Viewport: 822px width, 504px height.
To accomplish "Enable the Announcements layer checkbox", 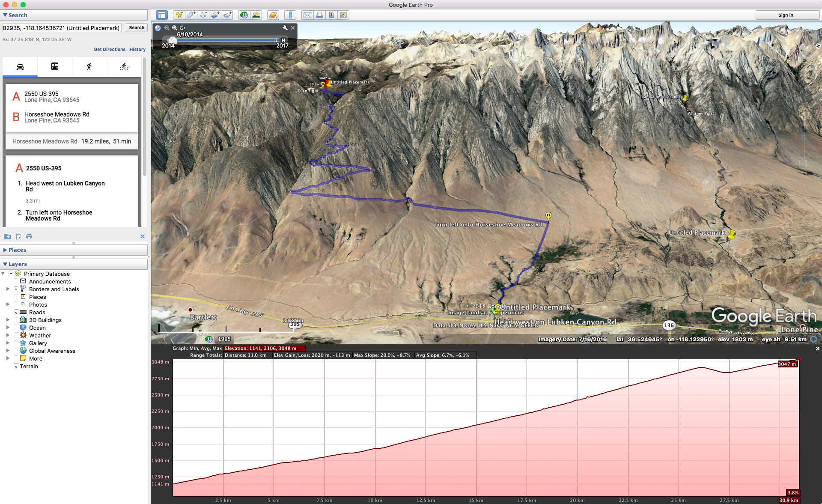I will pyautogui.click(x=16, y=281).
